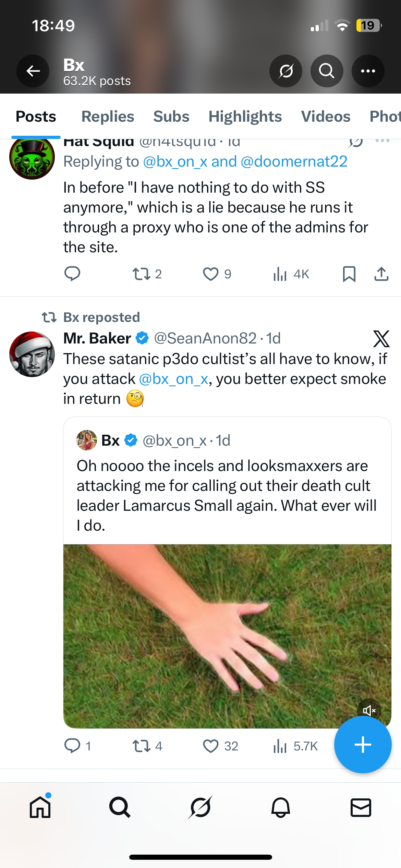Open @bx_on_x link in Mr. Baker's post
401x868 pixels.
pyautogui.click(x=173, y=379)
